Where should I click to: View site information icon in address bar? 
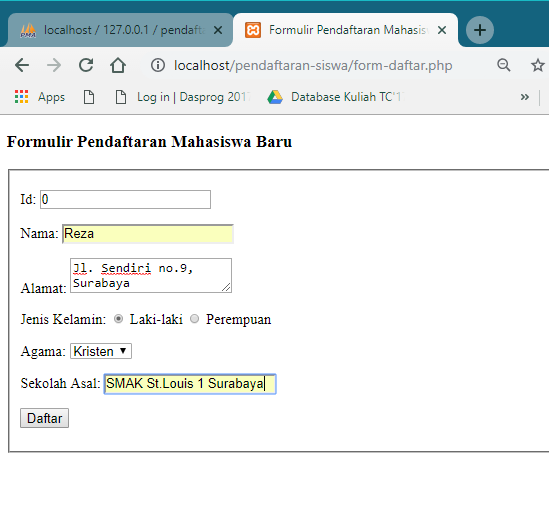point(158,65)
